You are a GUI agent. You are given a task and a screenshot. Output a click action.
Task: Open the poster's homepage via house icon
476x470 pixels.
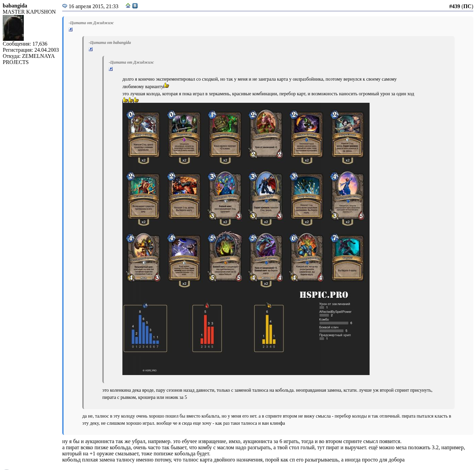(128, 5)
